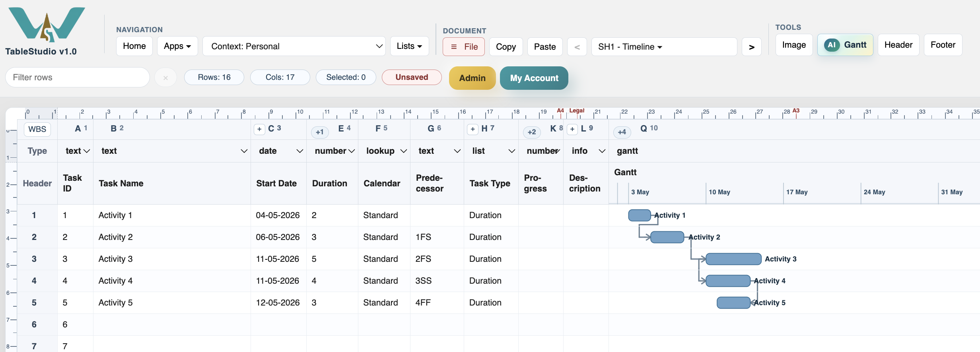The height and width of the screenshot is (352, 980).
Task: Select the Activity 5 Gantt bar
Action: pyautogui.click(x=733, y=303)
